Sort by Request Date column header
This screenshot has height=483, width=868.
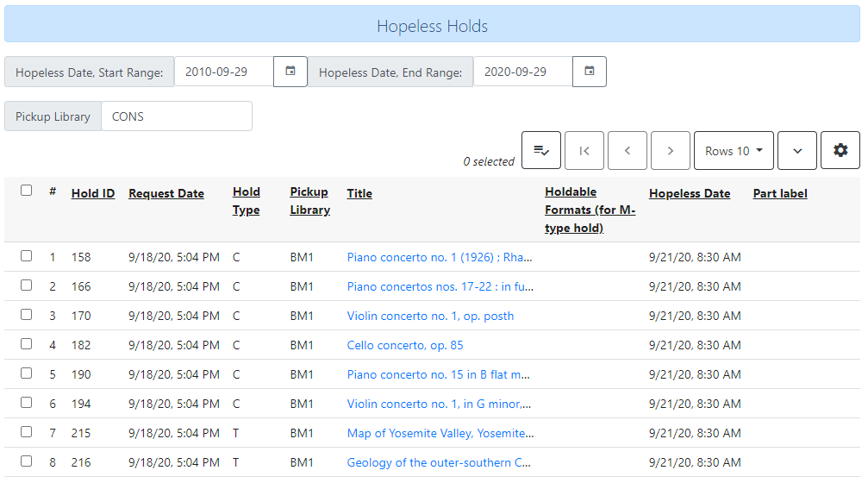pos(166,193)
